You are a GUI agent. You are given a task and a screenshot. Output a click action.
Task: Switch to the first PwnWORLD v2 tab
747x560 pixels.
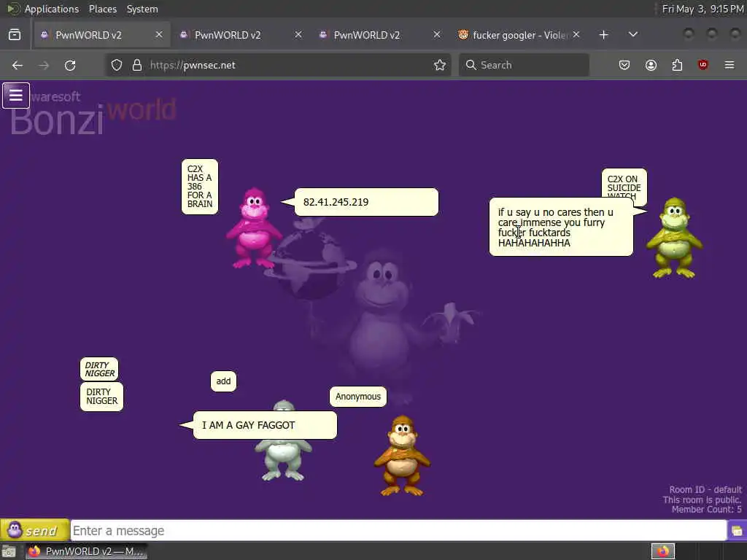tap(102, 35)
